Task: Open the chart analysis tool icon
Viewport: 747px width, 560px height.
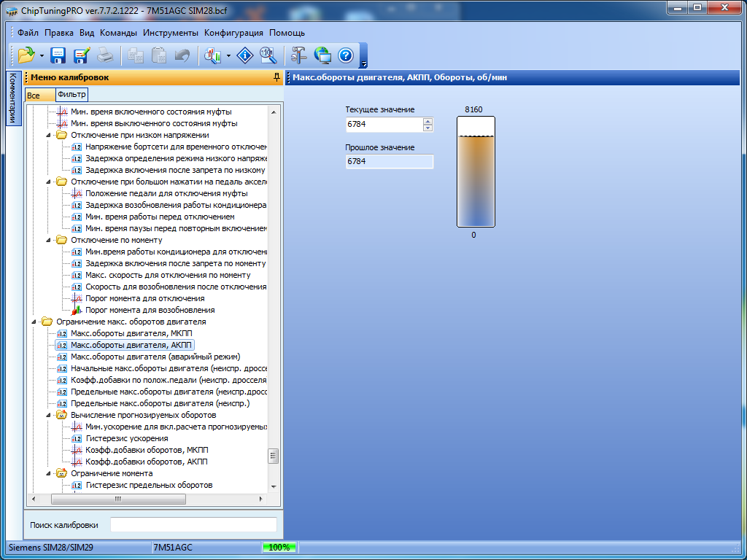Action: coord(213,55)
